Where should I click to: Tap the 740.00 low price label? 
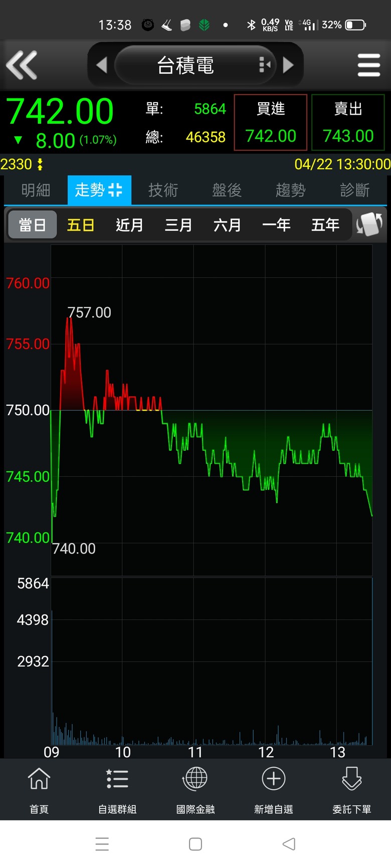click(74, 548)
